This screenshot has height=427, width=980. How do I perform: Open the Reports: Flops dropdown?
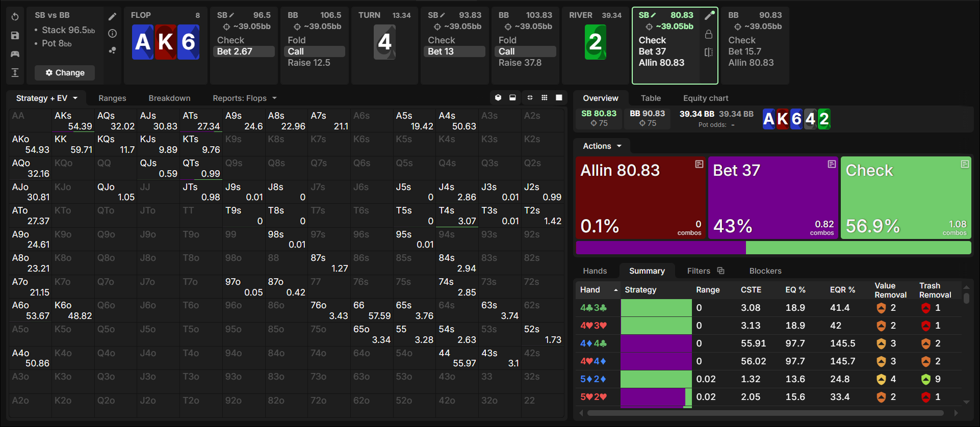pyautogui.click(x=245, y=98)
